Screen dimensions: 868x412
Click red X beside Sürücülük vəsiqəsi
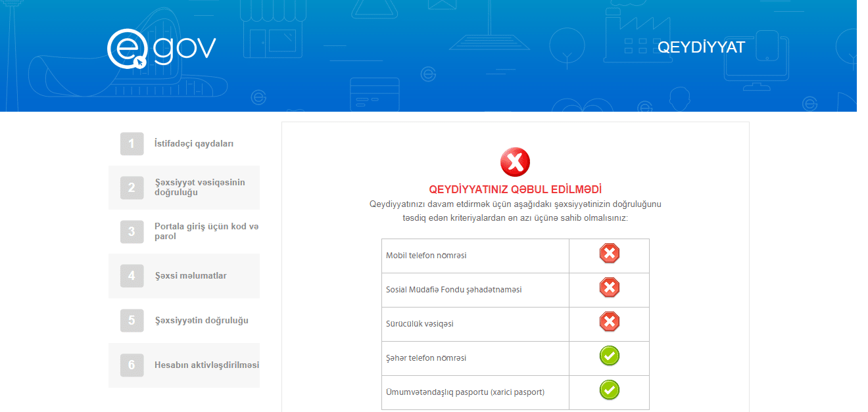[609, 322]
